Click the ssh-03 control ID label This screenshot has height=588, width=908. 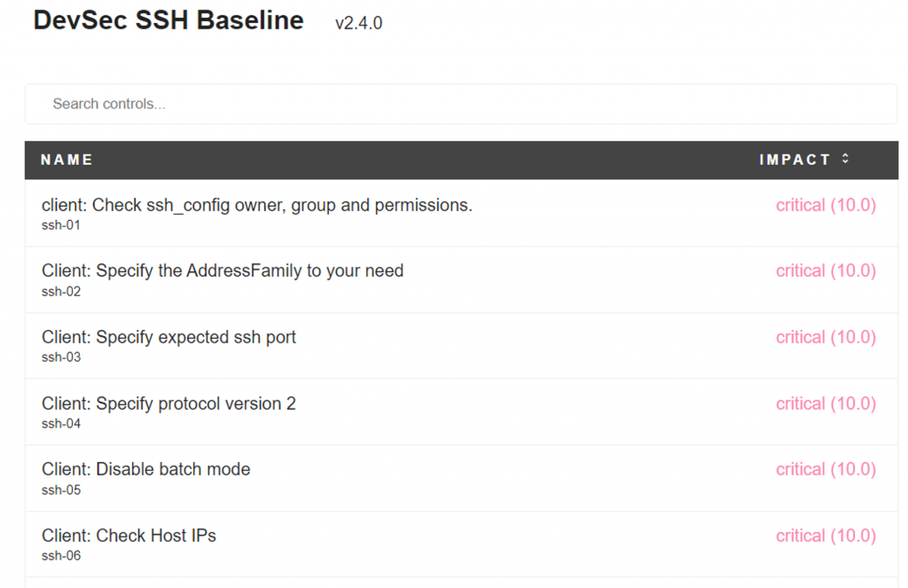[x=61, y=357]
